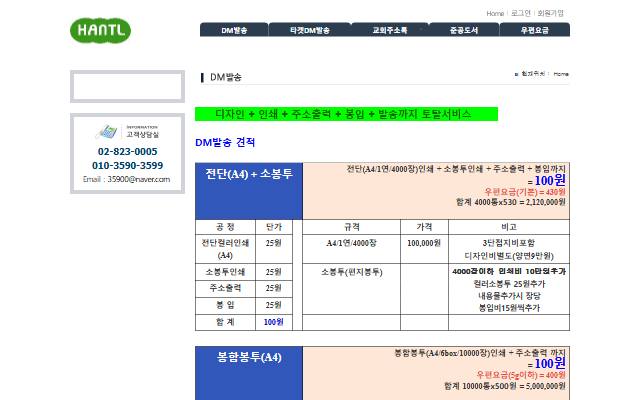Viewport: 640px width, 400px height.
Task: Click the 디자인비별도(양면9만원) note
Action: pyautogui.click(x=509, y=256)
